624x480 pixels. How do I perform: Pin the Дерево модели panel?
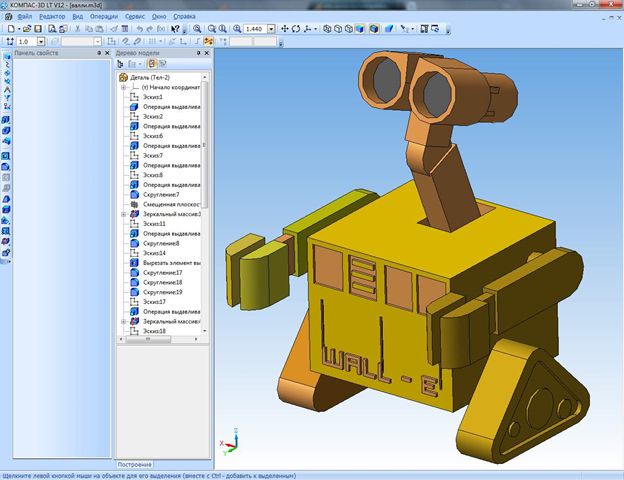(x=198, y=53)
